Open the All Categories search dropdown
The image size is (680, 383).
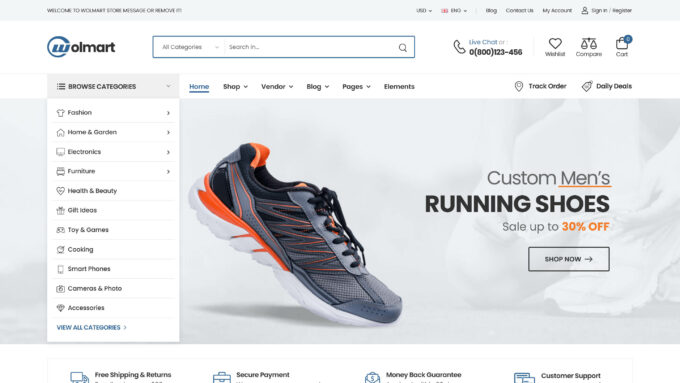tap(190, 47)
